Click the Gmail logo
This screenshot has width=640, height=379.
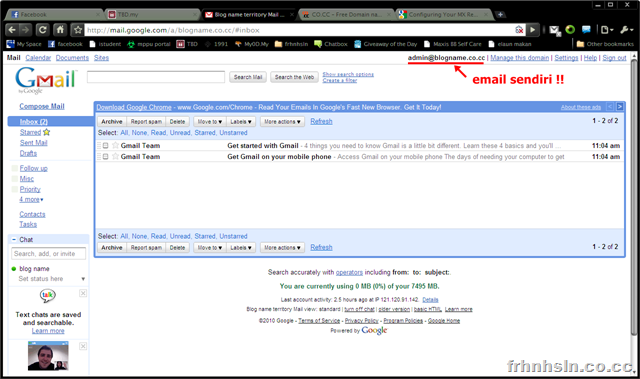coord(46,80)
